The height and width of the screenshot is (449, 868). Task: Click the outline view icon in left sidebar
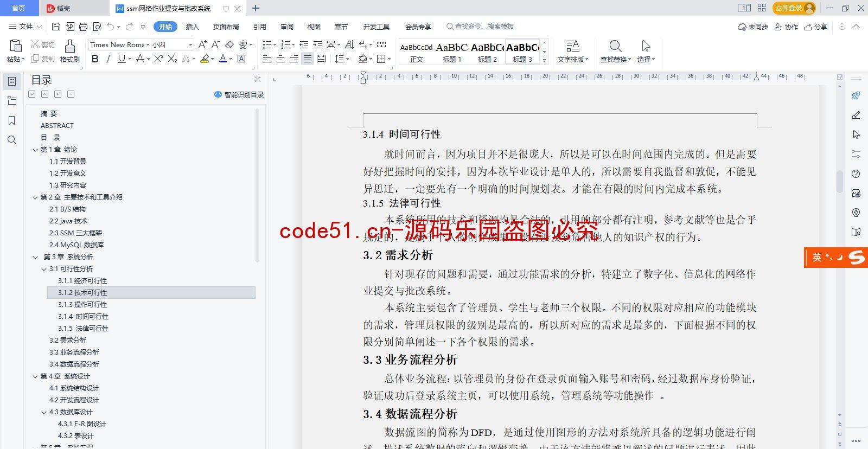pos(12,81)
